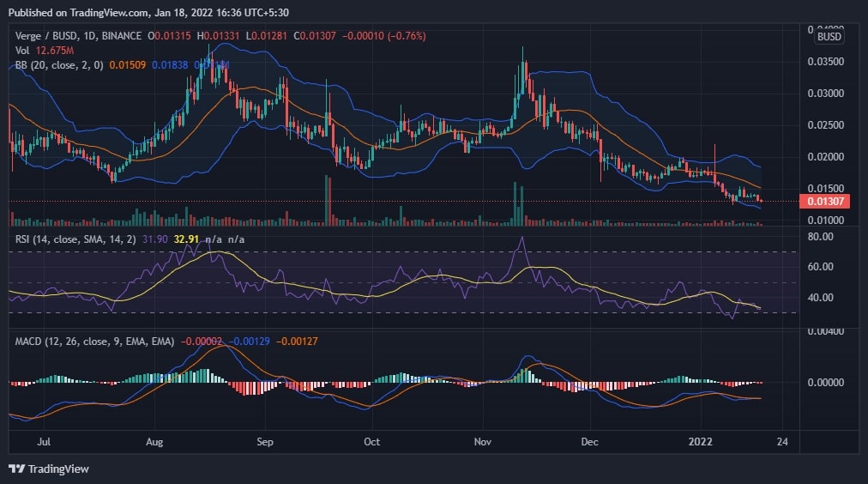Click the 0.02500 price axis label
Image resolution: width=868 pixels, height=484 pixels.
[825, 125]
